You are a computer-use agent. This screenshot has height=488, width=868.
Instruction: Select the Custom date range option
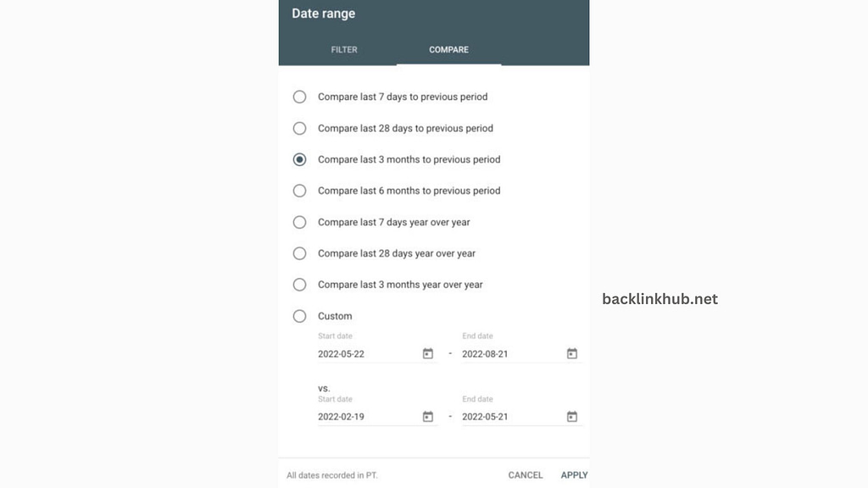(x=299, y=315)
